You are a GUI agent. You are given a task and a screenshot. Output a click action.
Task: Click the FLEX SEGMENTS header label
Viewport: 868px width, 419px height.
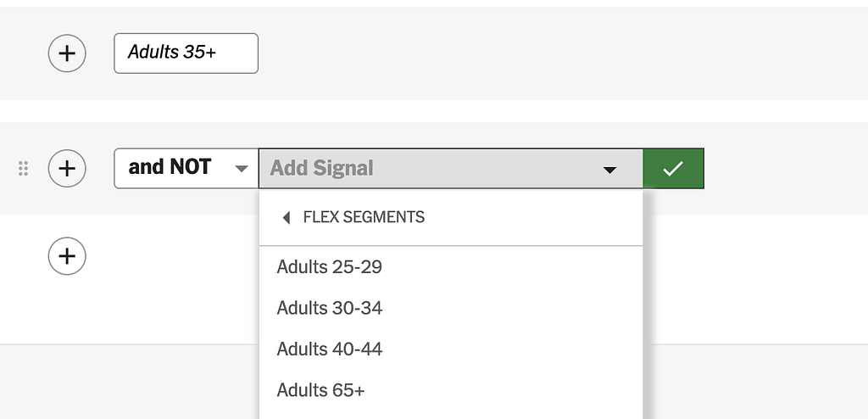[364, 217]
